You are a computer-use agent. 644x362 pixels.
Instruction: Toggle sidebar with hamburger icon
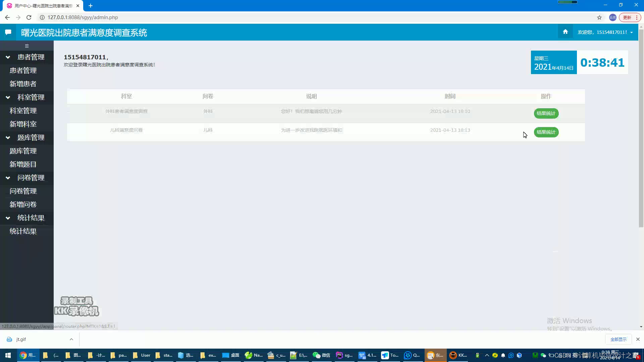[x=27, y=46]
